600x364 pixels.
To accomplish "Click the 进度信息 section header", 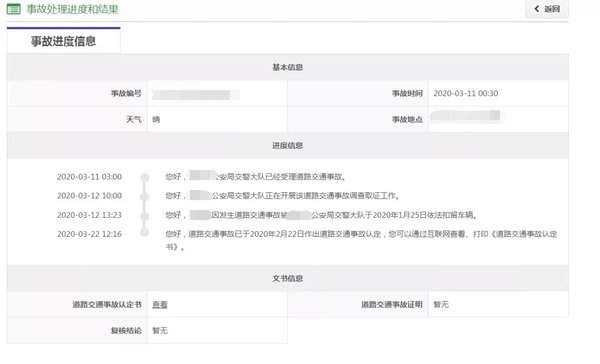I will 287,145.
